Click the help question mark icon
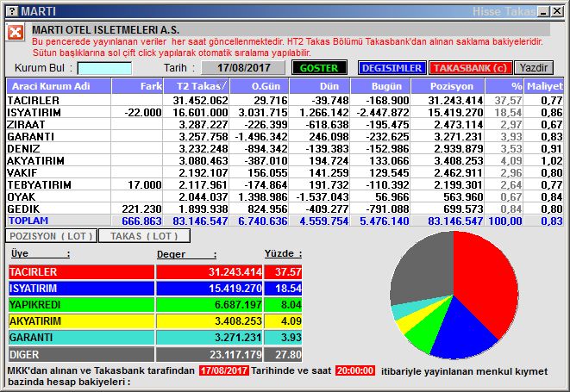This screenshot has width=570, height=392. (12, 11)
